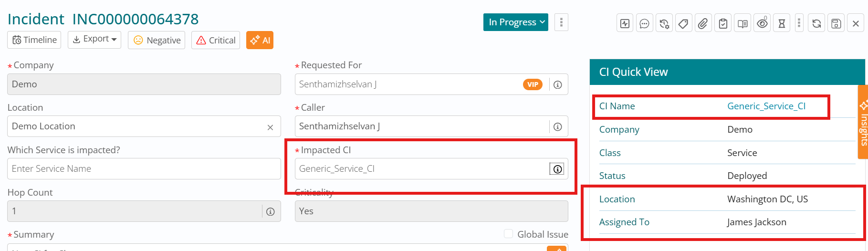Screen dimensions: 868x251
Task: Clear the Demo Location field
Action: point(270,127)
